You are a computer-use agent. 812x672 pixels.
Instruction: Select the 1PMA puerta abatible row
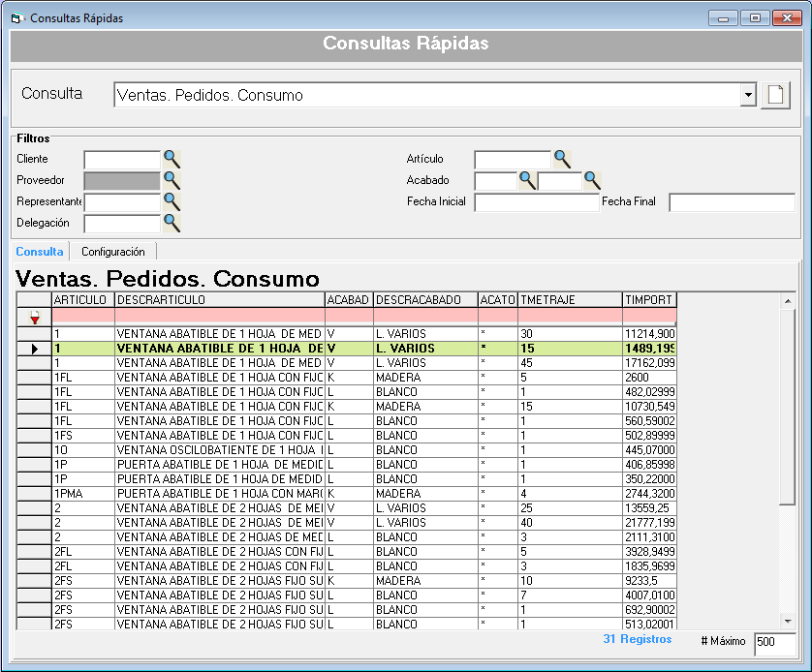click(x=219, y=494)
